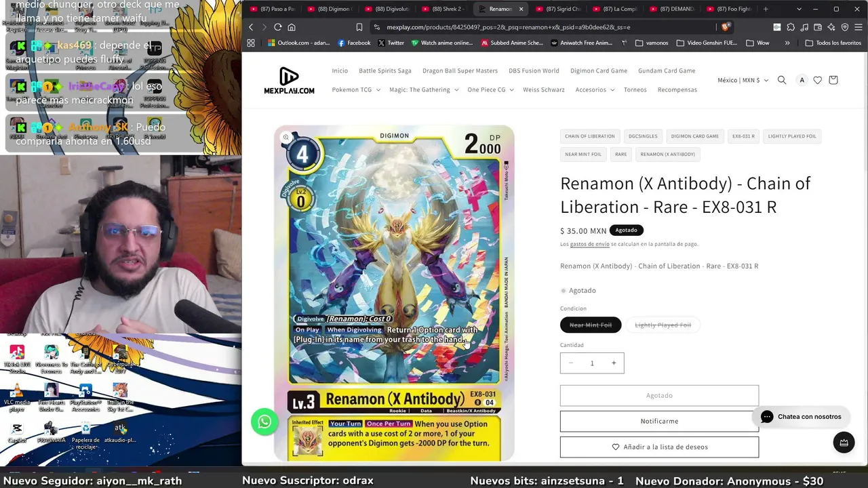
Task: Open the browser home page
Action: (x=292, y=27)
